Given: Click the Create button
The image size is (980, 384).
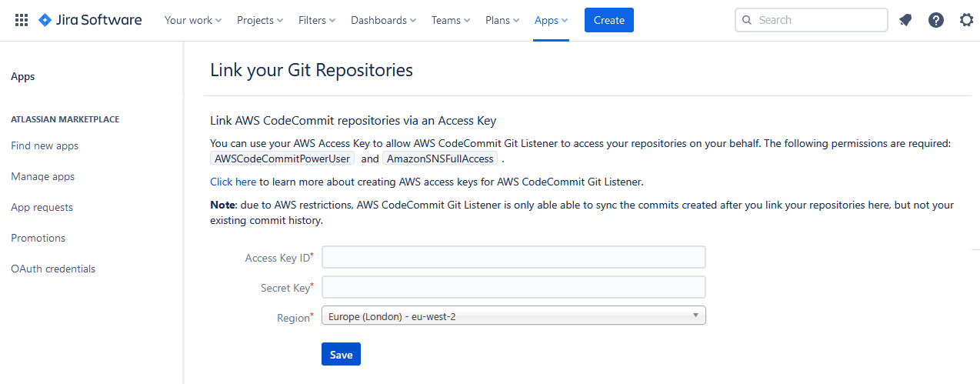Looking at the screenshot, I should point(609,20).
